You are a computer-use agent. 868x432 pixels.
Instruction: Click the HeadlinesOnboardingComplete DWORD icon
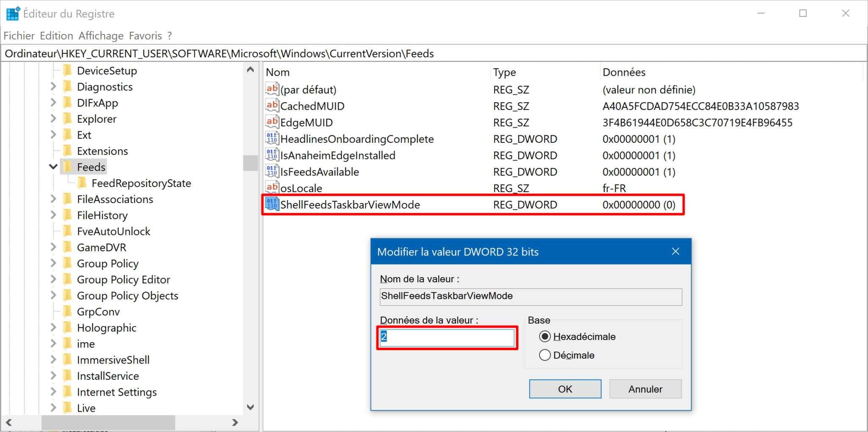272,139
